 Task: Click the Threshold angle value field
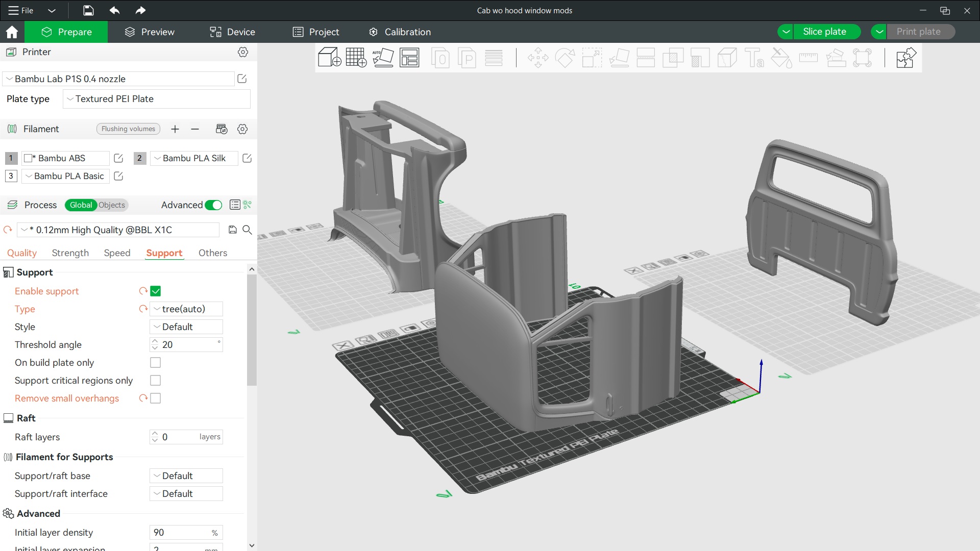coord(186,345)
